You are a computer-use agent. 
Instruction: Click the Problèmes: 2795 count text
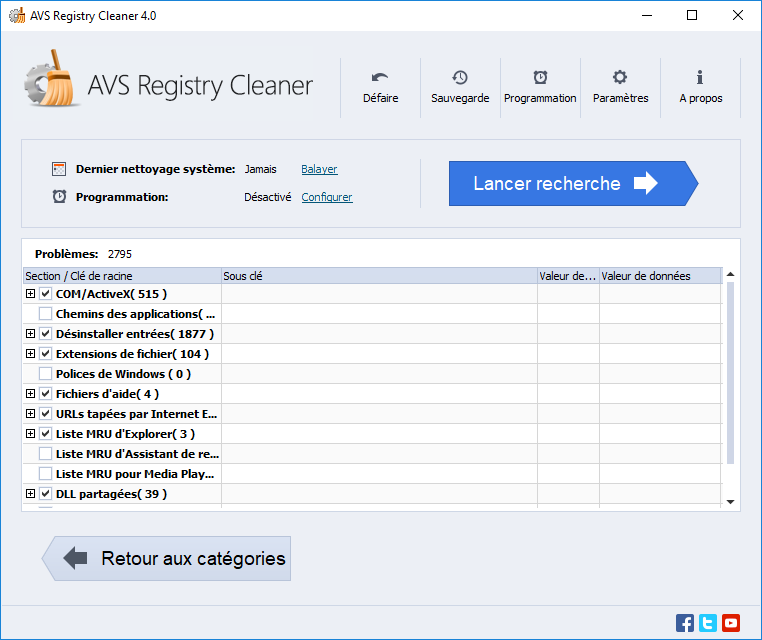pyautogui.click(x=83, y=254)
